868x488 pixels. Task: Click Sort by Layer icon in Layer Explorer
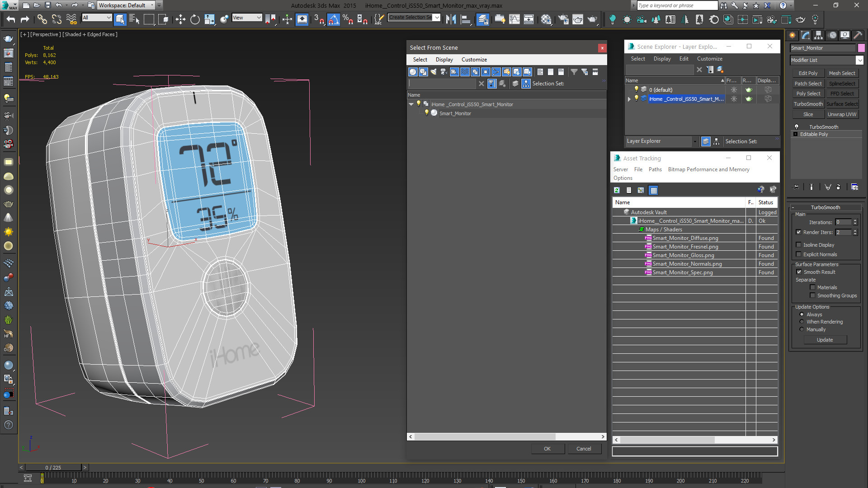click(706, 141)
